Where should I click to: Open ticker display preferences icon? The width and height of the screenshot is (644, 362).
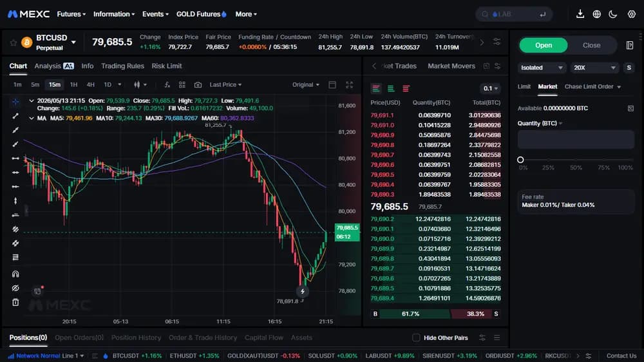pos(497,42)
